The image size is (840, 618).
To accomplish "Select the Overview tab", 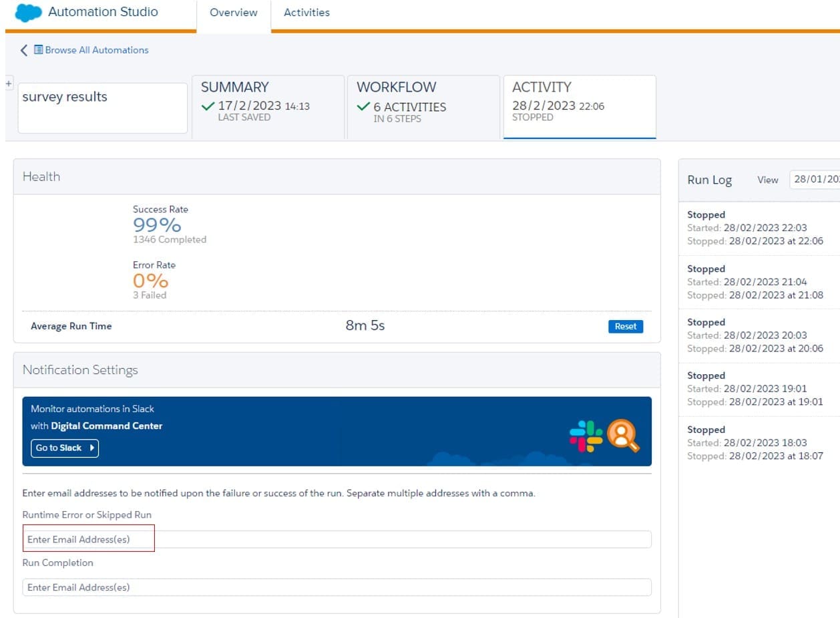I will [233, 13].
